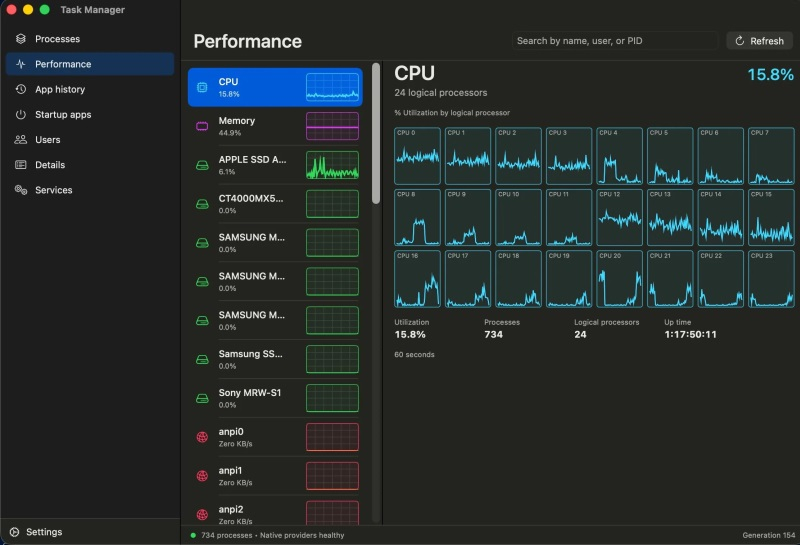Screen dimensions: 800x545
Task: Click the CPU 16 utilization graph
Action: click(x=417, y=279)
